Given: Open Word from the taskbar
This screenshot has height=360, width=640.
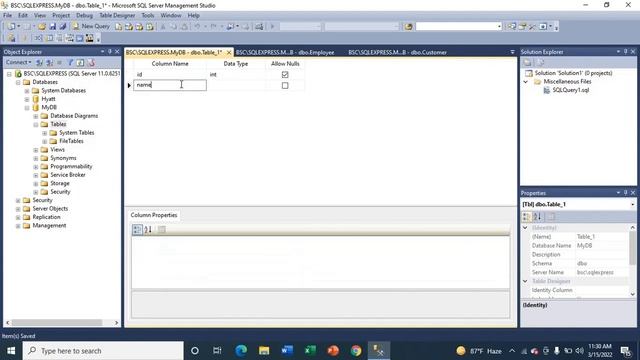Looking at the screenshot, I should click(x=287, y=351).
